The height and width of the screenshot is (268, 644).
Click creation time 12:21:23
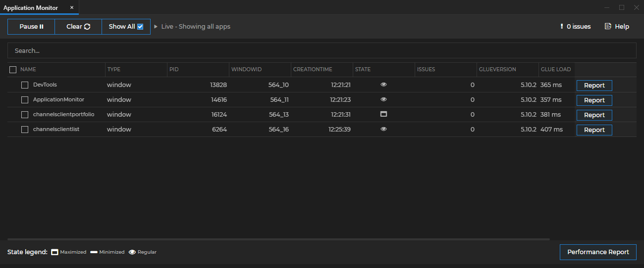(x=341, y=100)
